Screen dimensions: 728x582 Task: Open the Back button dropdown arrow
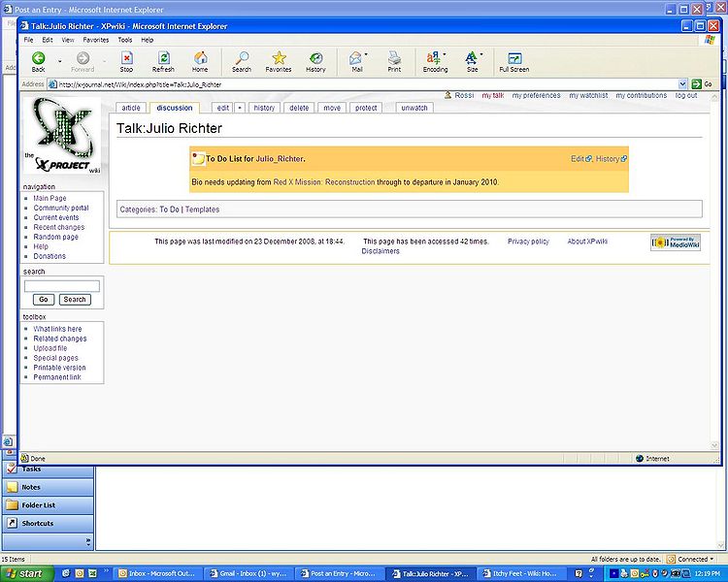point(60,61)
